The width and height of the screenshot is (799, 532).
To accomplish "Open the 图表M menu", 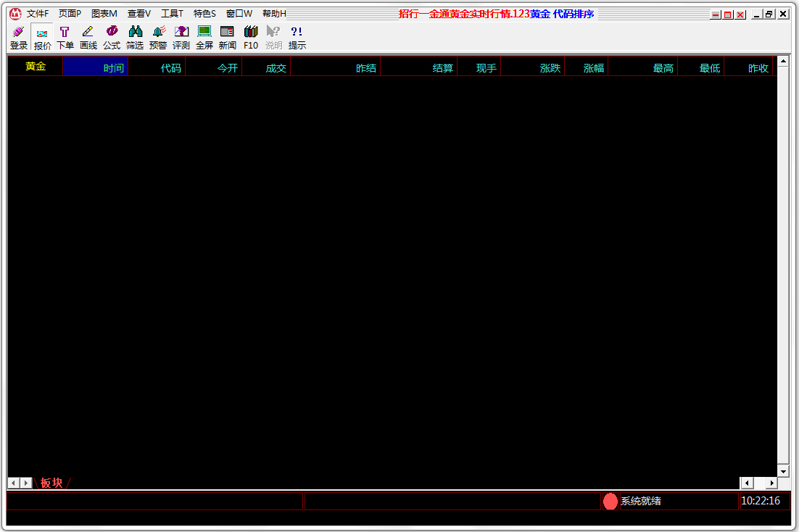I will pos(104,14).
